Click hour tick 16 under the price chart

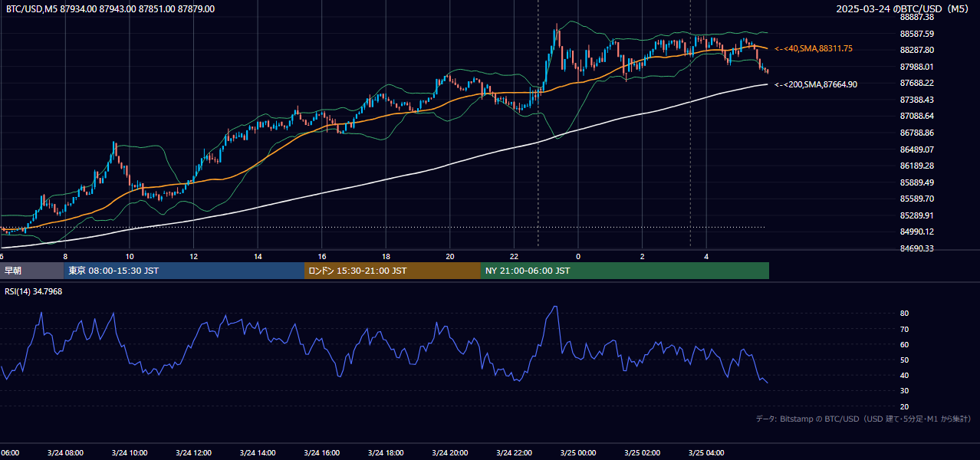321,256
